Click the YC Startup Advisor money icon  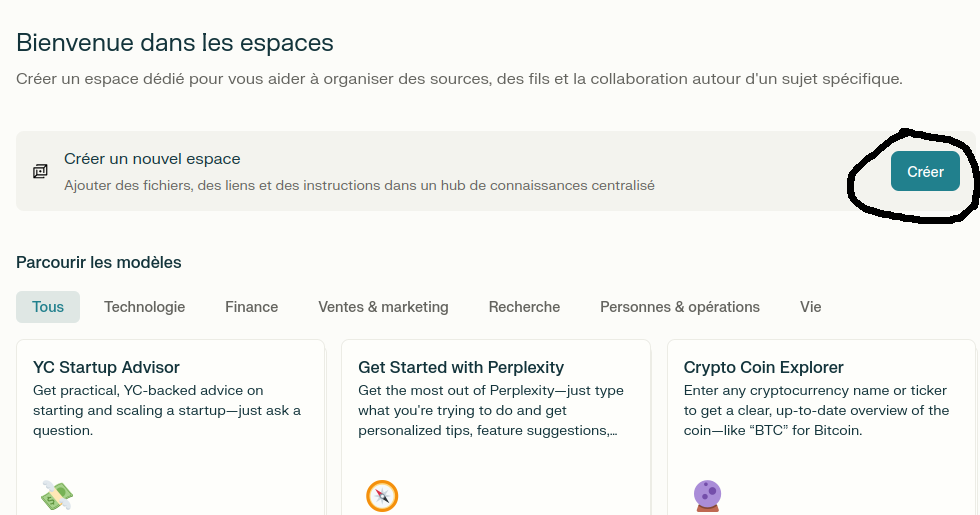click(x=56, y=495)
